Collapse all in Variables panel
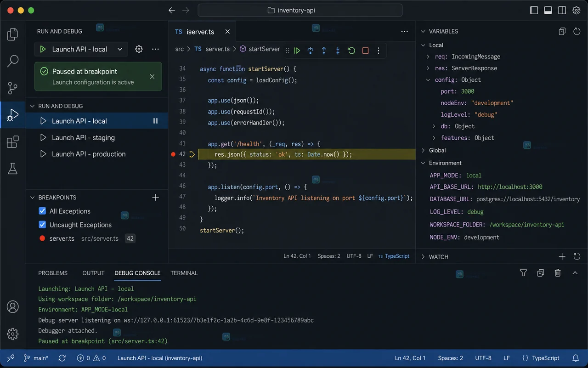Screen dimensions: 588x368 [x=562, y=31]
